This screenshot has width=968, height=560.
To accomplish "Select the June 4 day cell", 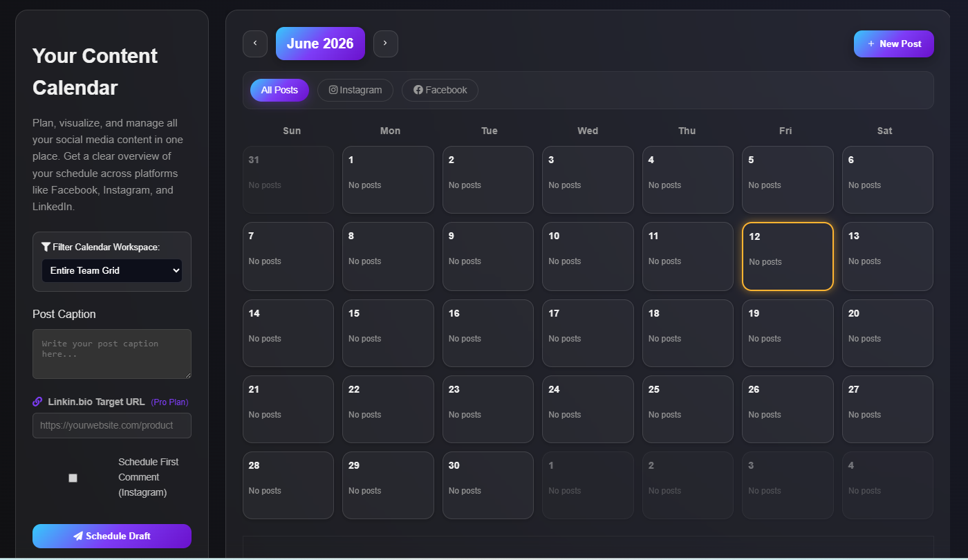I will [x=688, y=180].
